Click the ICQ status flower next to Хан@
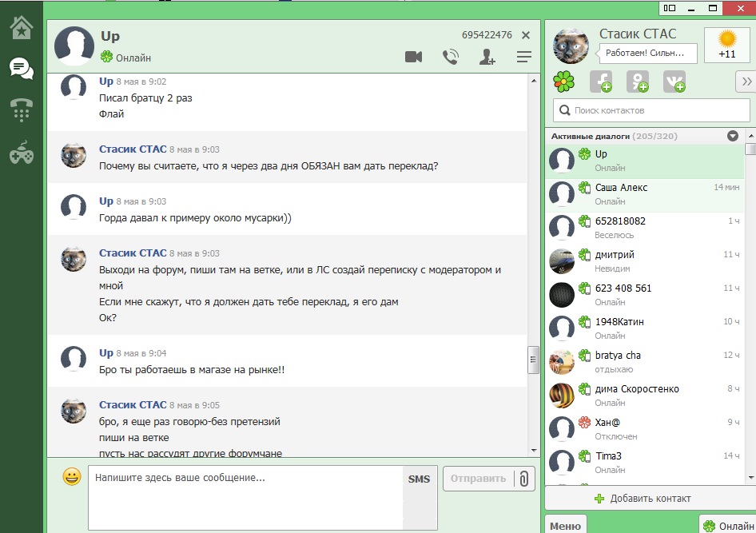Image resolution: width=756 pixels, height=533 pixels. pyautogui.click(x=584, y=422)
